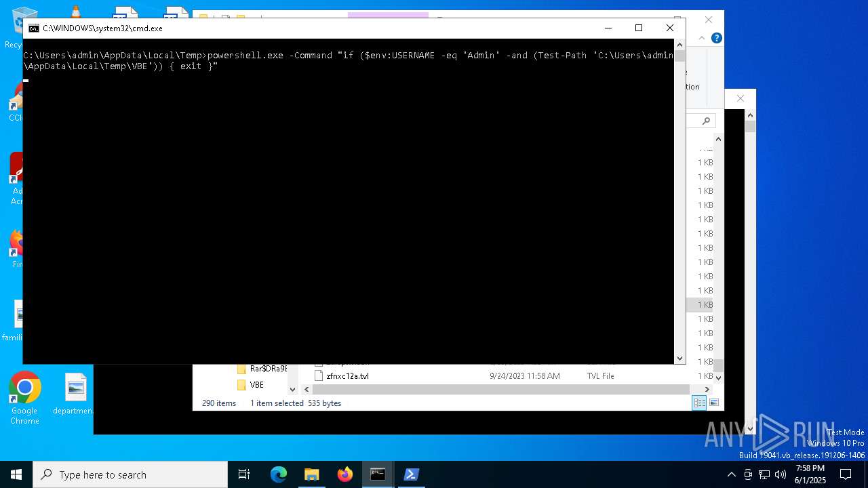Select the PowerShell taskbar button
This screenshot has width=868, height=488.
point(411,474)
